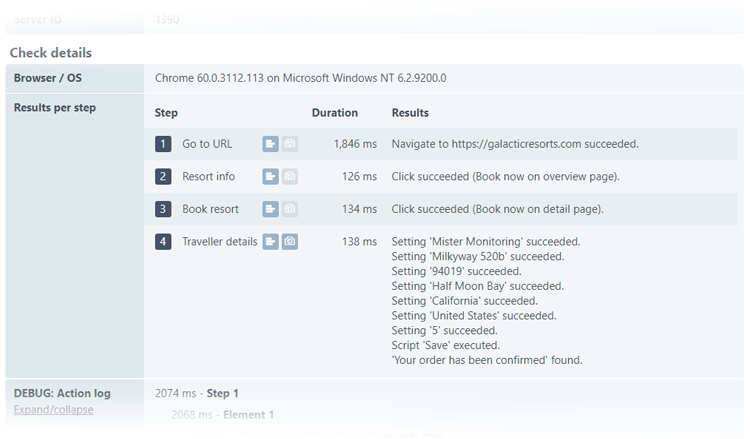Select the 1,846 ms duration value
The width and height of the screenshot is (750, 439).
pos(355,144)
